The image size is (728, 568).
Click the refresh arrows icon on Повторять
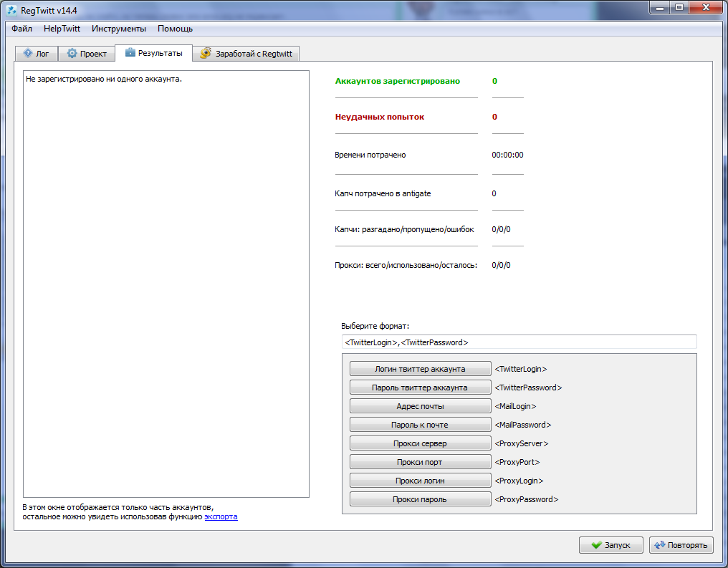coord(660,545)
